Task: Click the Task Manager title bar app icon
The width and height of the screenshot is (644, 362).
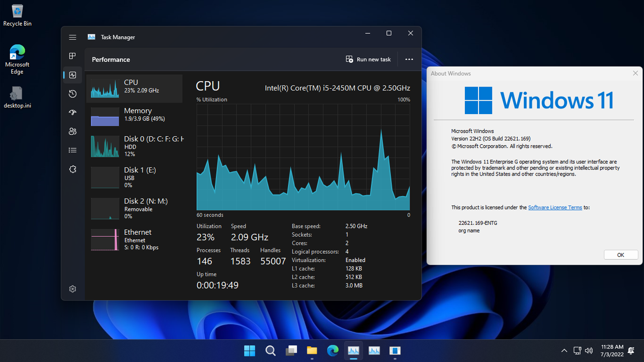Action: (x=92, y=37)
